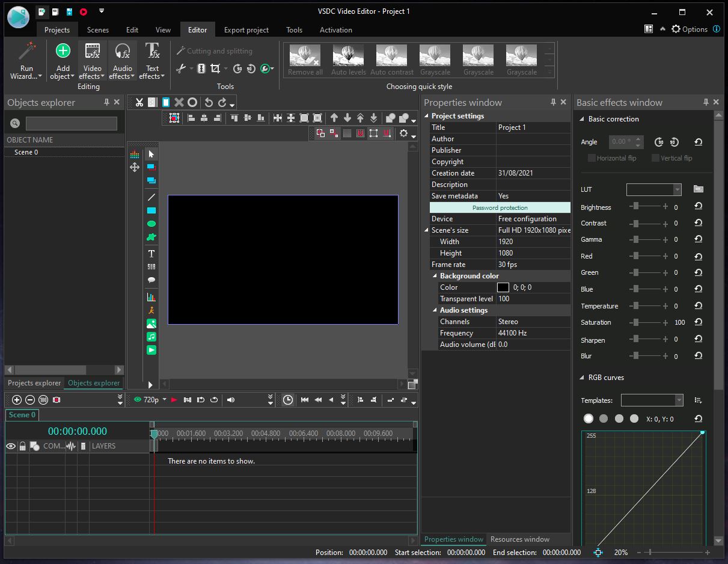
Task: Select the Line drawing tool
Action: point(151,197)
